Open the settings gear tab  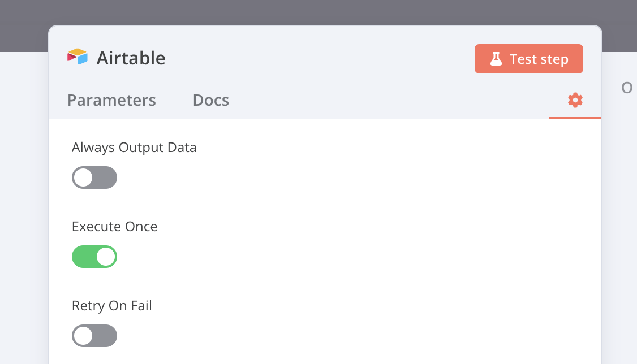(x=575, y=100)
